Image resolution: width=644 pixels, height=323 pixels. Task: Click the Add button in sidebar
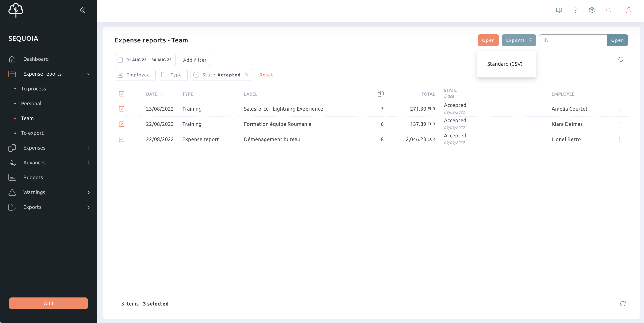pyautogui.click(x=49, y=303)
